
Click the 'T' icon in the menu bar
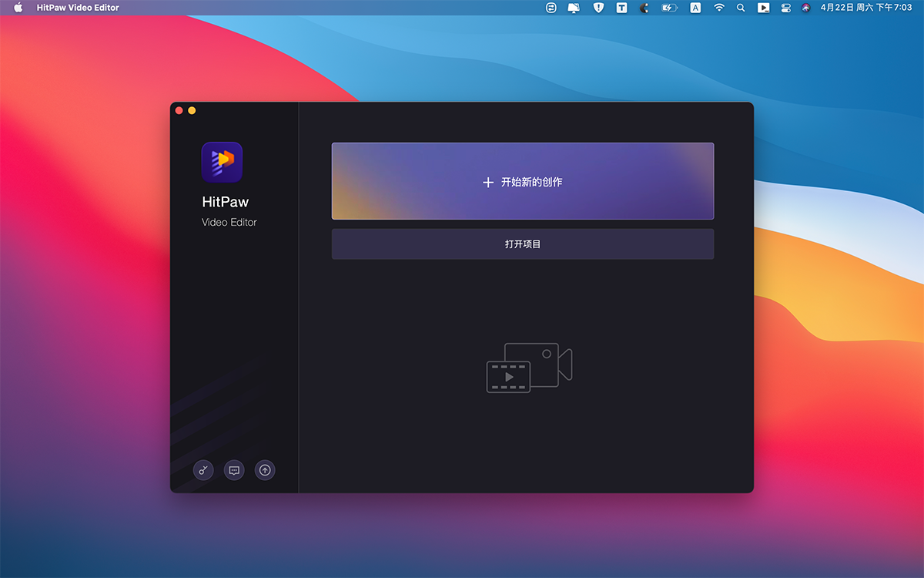point(621,8)
